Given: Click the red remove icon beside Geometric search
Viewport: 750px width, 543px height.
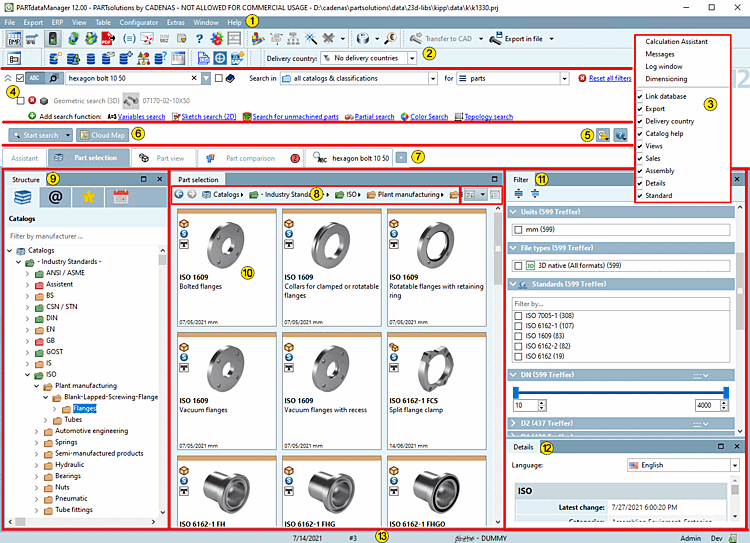Looking at the screenshot, I should [x=32, y=100].
